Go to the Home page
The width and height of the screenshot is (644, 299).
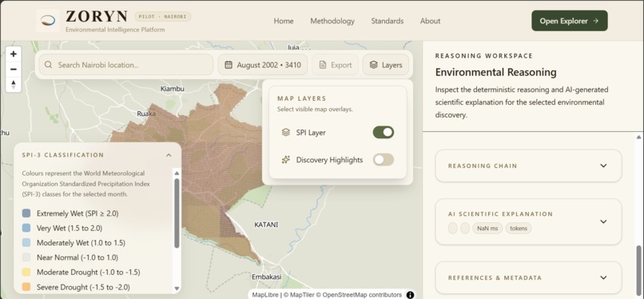click(284, 21)
